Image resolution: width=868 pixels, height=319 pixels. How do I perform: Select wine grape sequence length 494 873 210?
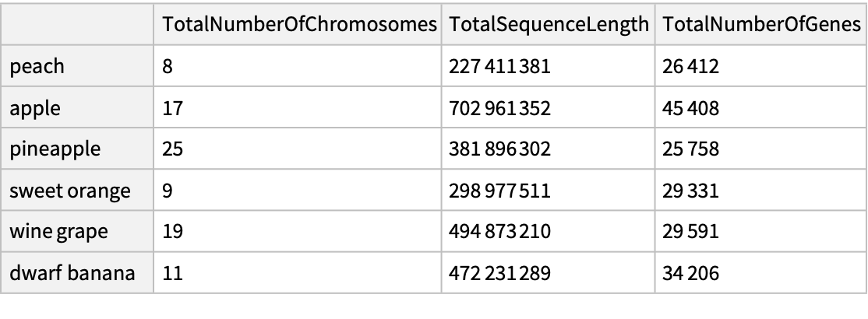click(x=500, y=231)
